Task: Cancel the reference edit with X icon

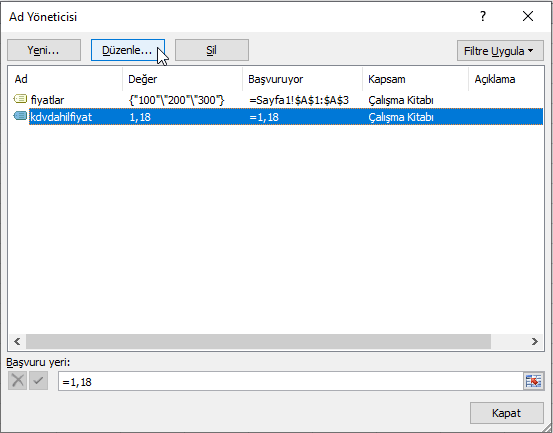Action: point(18,381)
